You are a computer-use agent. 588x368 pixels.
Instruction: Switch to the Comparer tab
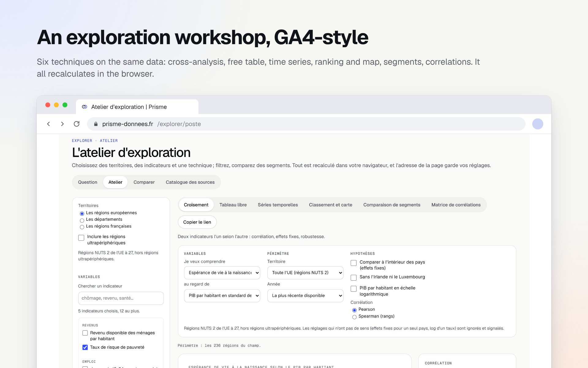tap(144, 182)
